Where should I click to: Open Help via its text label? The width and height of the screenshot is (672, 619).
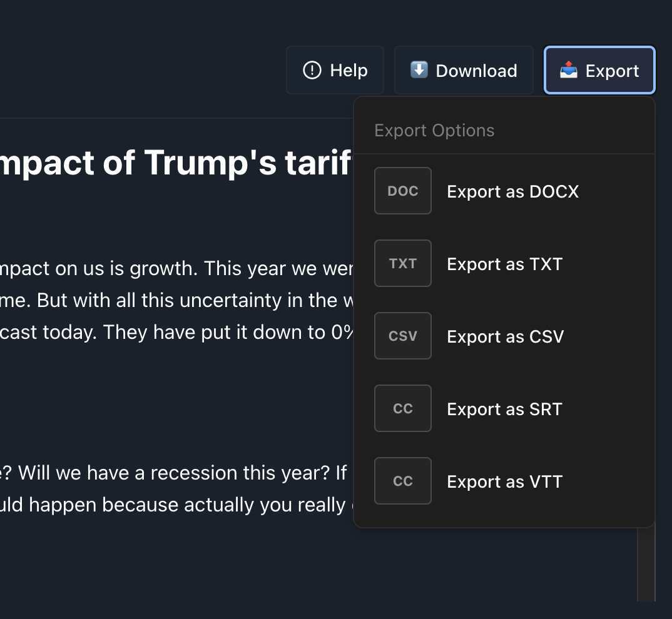349,71
